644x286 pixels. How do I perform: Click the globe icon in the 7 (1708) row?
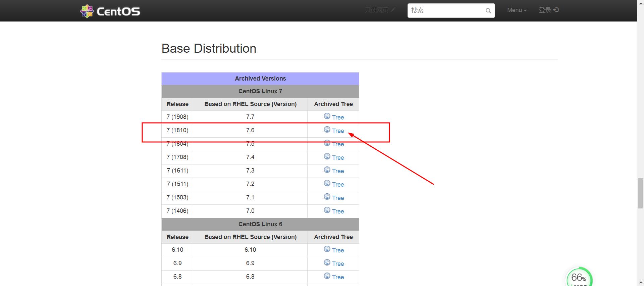tap(327, 156)
